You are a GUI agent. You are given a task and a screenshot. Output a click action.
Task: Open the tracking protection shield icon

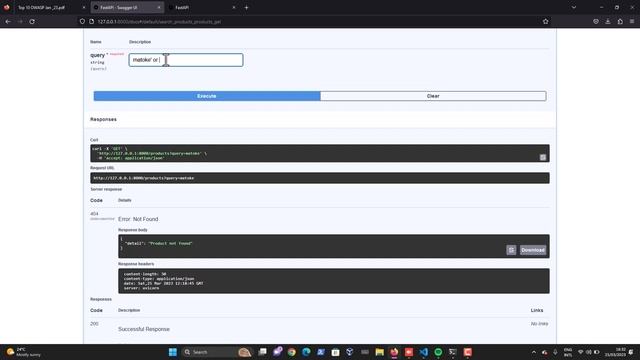click(x=82, y=22)
